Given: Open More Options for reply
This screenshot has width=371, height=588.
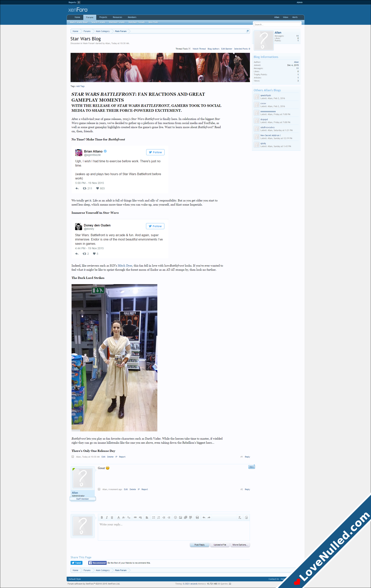Looking at the screenshot, I should point(240,545).
